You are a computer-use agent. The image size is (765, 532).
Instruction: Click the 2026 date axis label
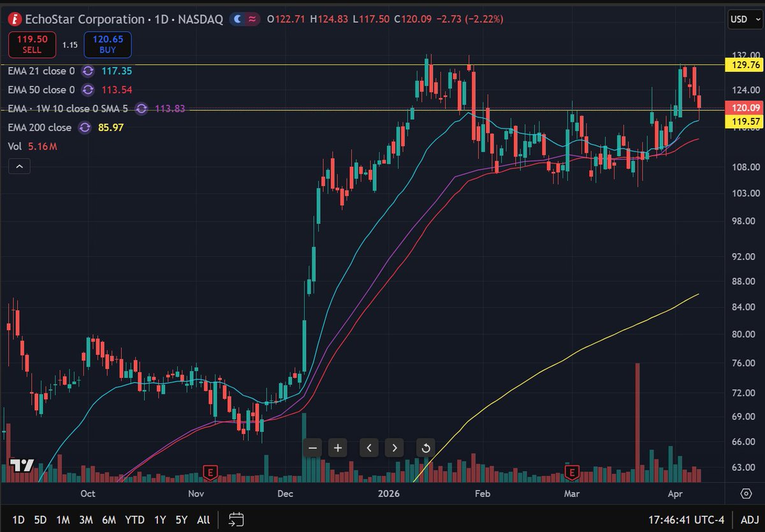pyautogui.click(x=388, y=494)
